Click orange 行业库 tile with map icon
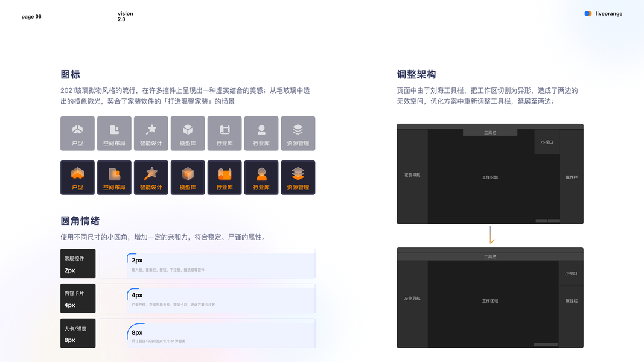 click(x=225, y=177)
